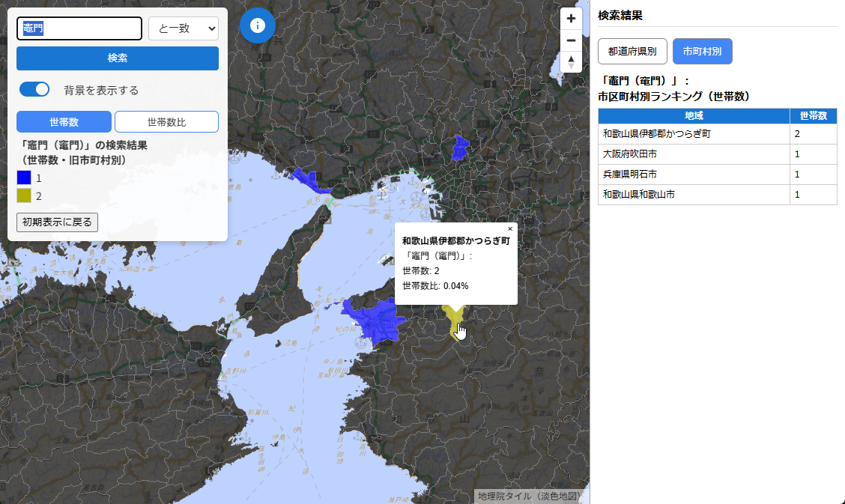Switch to 都道府県別 results

coord(633,51)
